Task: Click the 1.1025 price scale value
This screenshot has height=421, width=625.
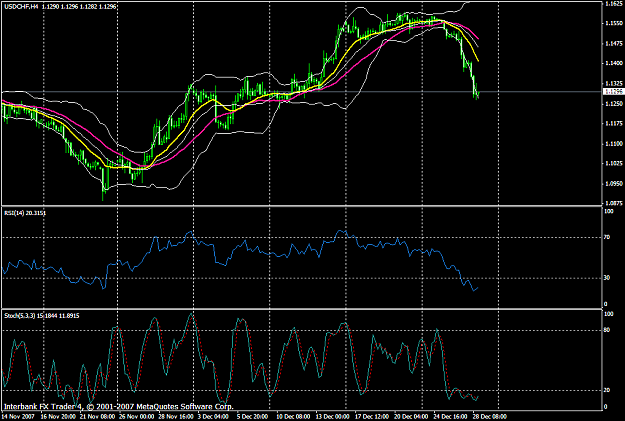Action: pyautogui.click(x=614, y=163)
